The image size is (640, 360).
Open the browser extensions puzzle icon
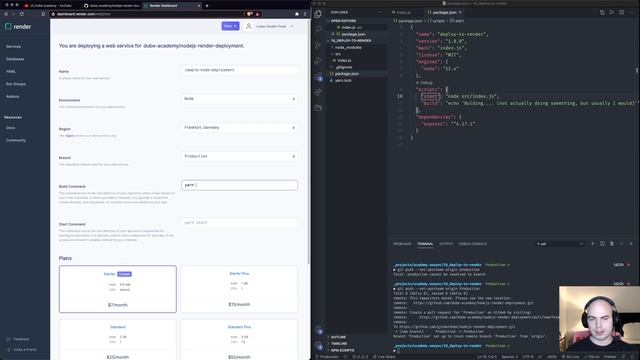click(297, 14)
